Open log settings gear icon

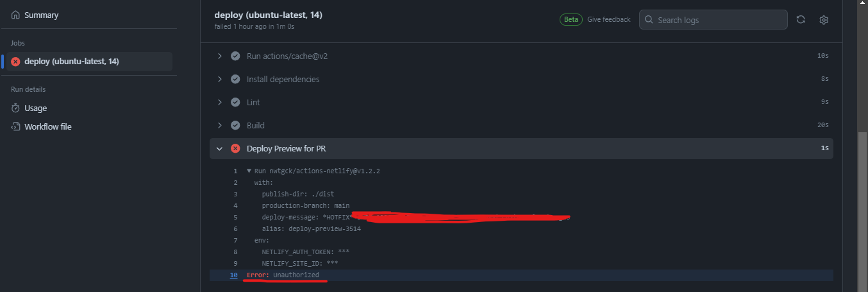coord(824,20)
